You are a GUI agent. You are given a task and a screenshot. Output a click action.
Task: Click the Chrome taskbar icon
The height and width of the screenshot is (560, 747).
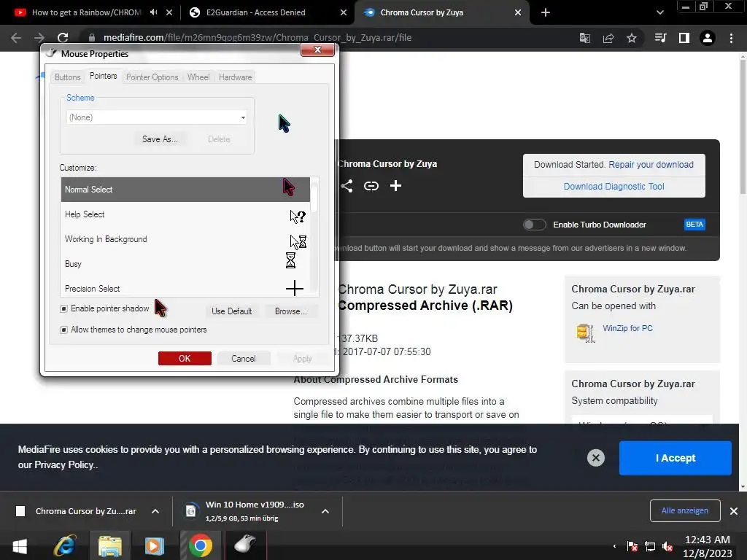pos(201,545)
